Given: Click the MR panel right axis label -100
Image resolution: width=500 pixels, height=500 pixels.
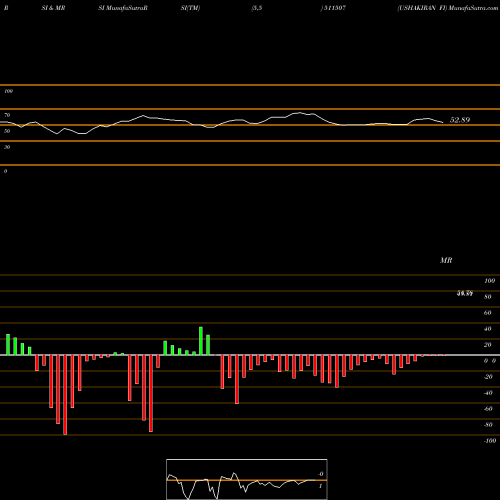Looking at the screenshot, I should pyautogui.click(x=490, y=441).
